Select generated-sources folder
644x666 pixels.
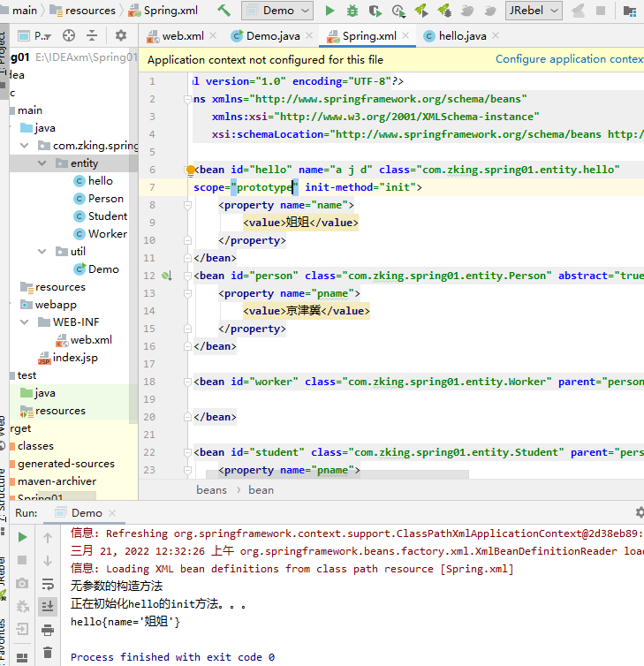click(x=66, y=464)
